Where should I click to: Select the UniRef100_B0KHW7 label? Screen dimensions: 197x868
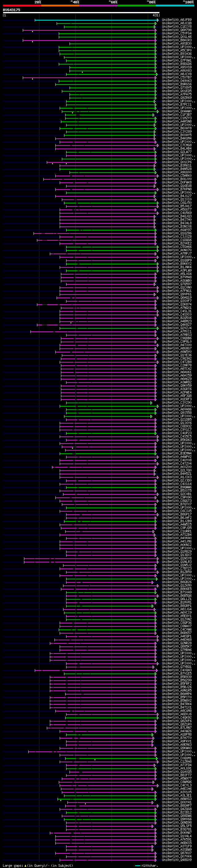[177, 833]
